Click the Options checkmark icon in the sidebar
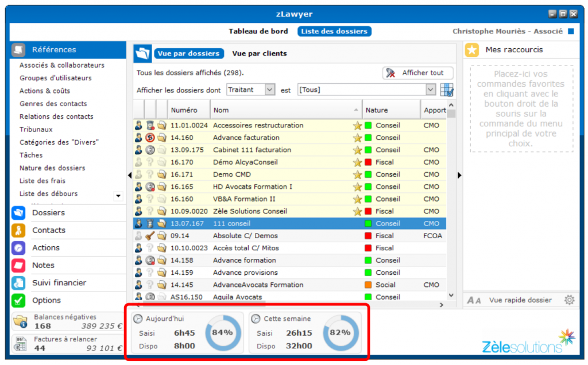Image resolution: width=588 pixels, height=365 pixels. 18,300
